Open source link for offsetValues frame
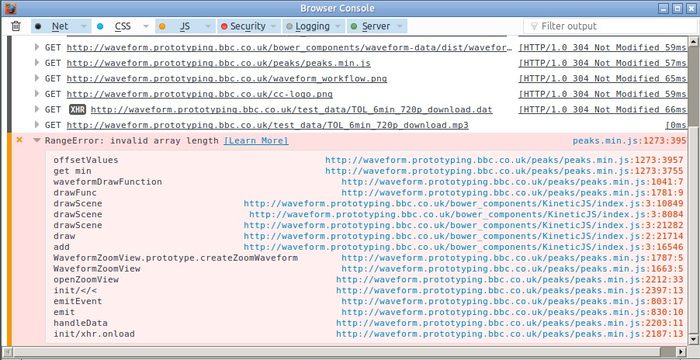The image size is (700, 360). pyautogui.click(x=504, y=160)
